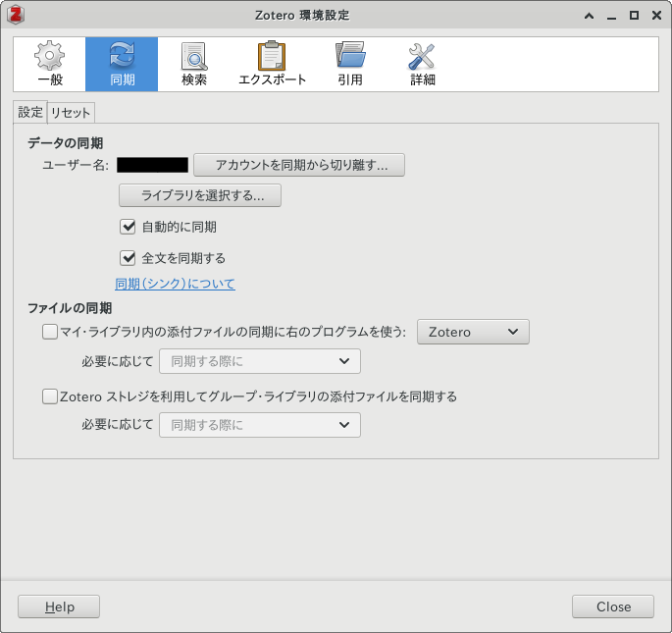672x633 pixels.
Task: Enable Zotero ストレジ group library sync checkbox
Action: (50, 396)
